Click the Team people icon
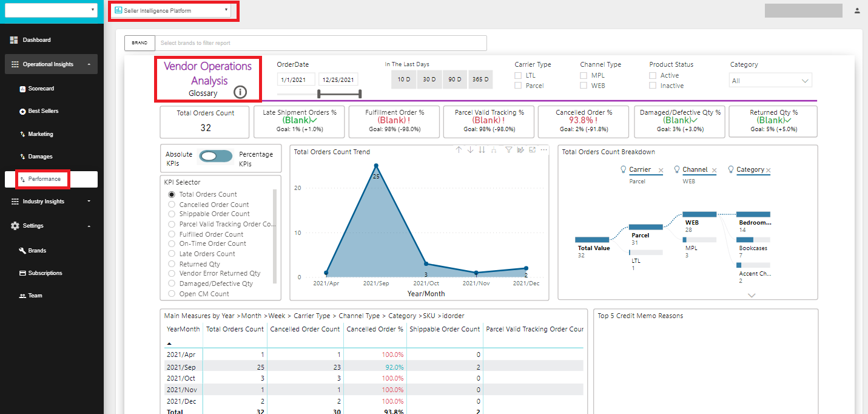 tap(23, 296)
